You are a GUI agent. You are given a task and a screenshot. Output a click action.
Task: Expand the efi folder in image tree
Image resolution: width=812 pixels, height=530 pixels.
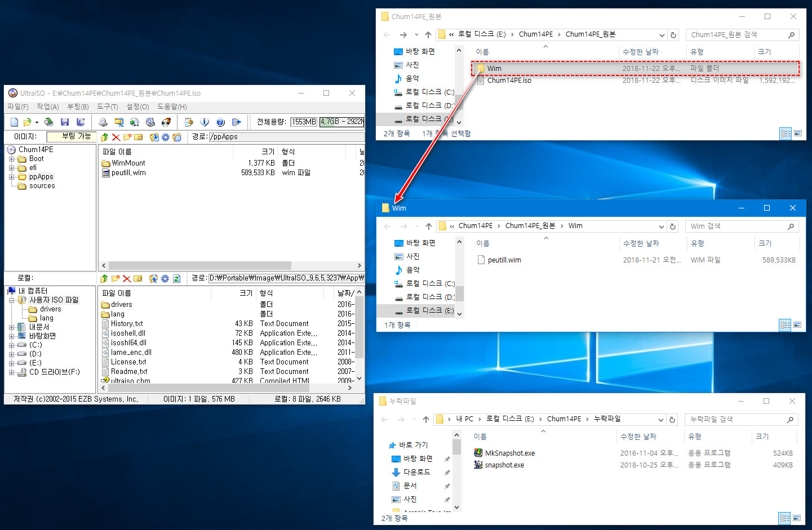click(11, 168)
